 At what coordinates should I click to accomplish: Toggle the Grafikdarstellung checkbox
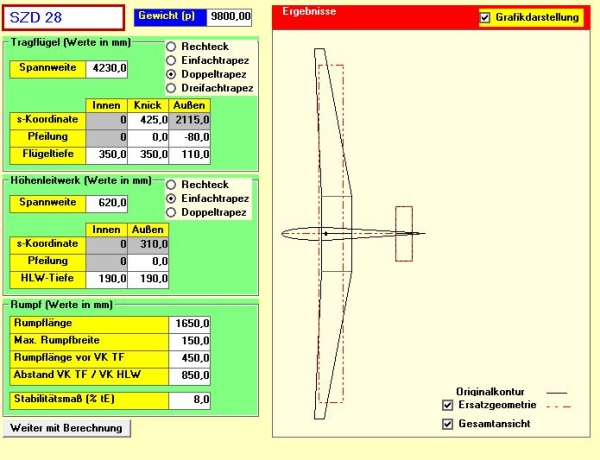[x=485, y=18]
